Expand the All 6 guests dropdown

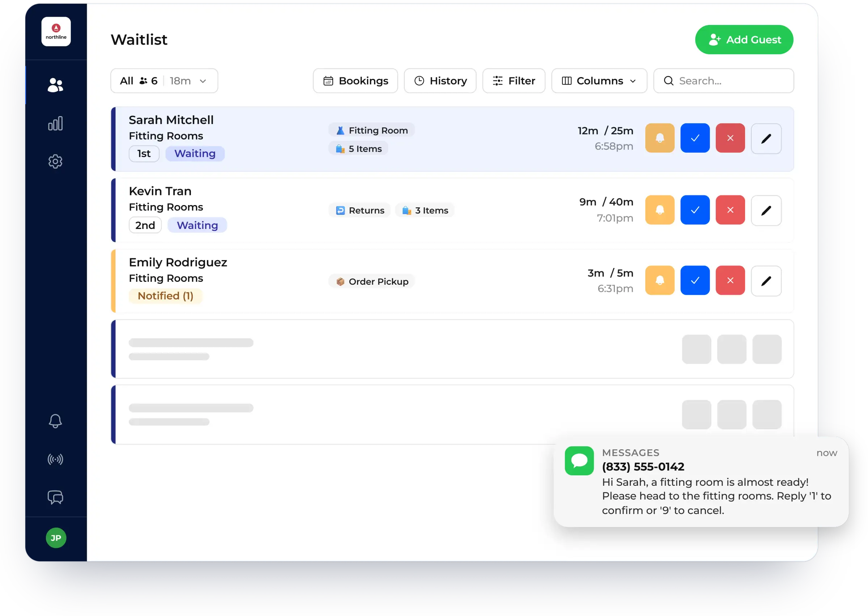(x=164, y=81)
